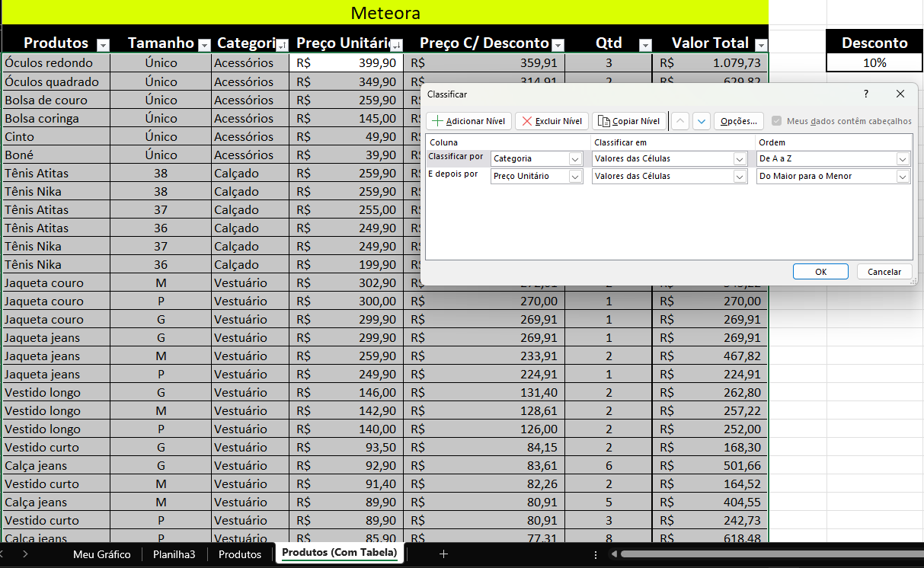Toggle Meus dados contêm cabeçalhos checkbox
This screenshot has height=568, width=924.
[776, 121]
